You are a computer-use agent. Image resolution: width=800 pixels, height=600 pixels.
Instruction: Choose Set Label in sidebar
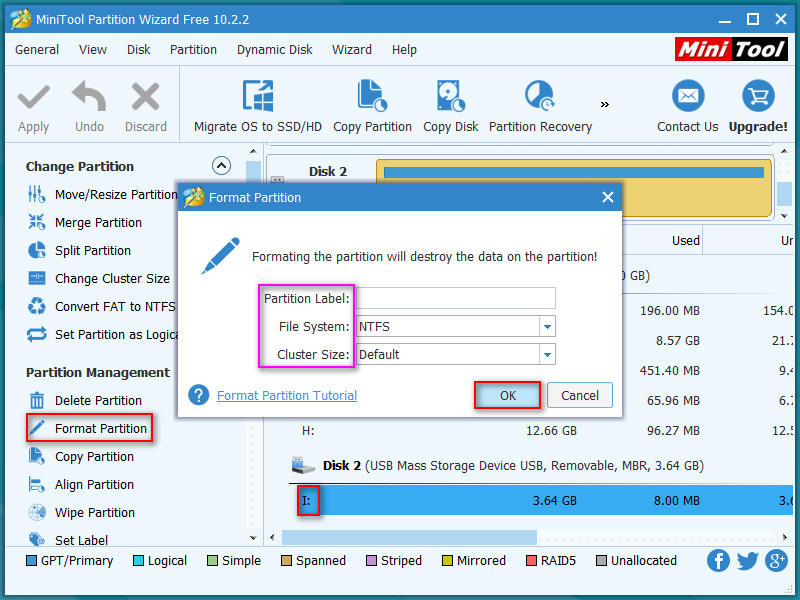(x=68, y=540)
